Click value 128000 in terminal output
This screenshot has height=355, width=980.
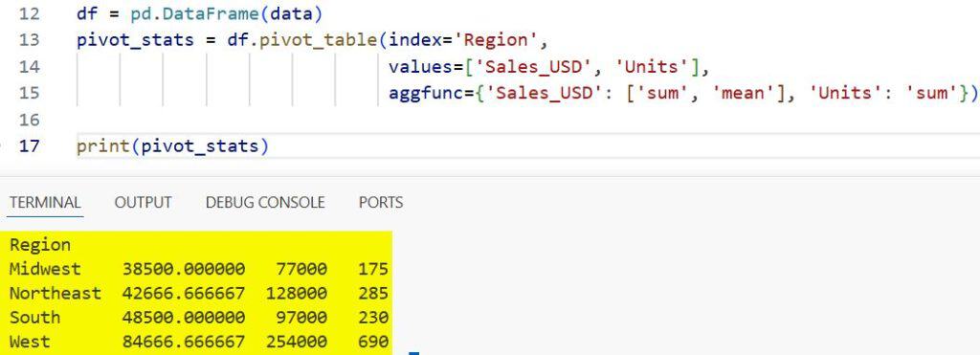coord(297,293)
